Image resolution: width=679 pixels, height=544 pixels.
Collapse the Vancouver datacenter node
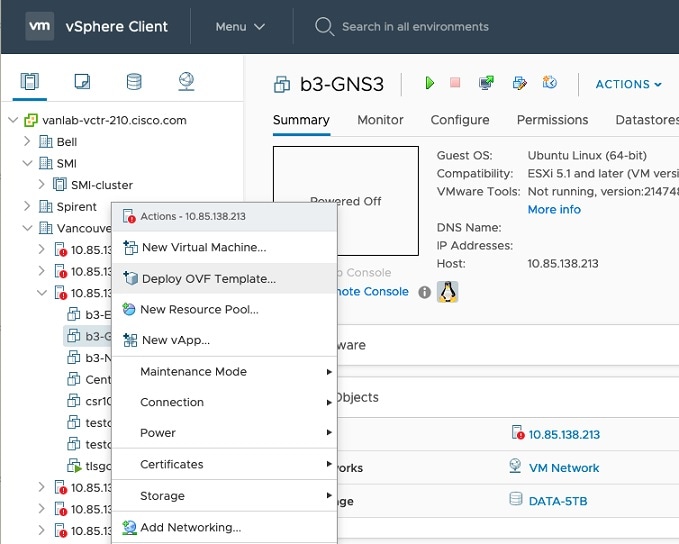[27, 228]
